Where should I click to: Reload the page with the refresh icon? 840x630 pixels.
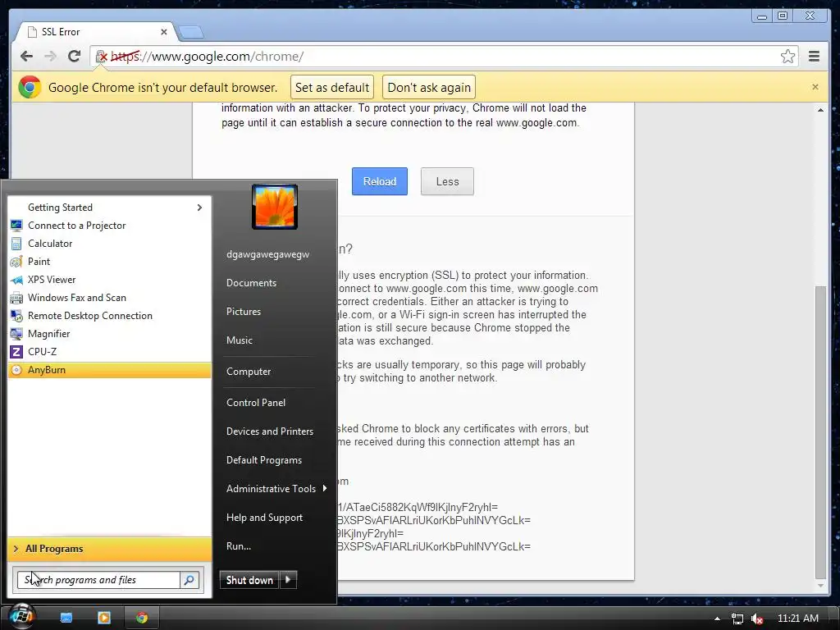point(74,57)
